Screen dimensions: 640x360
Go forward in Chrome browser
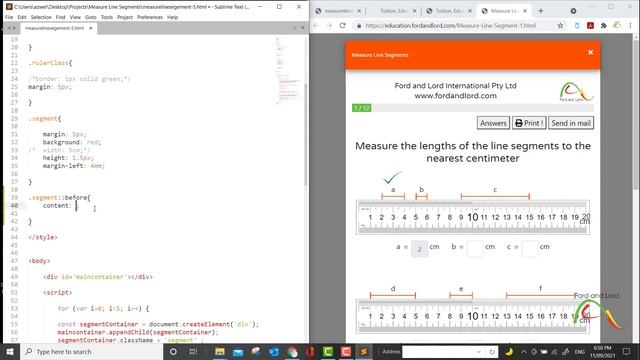329,25
